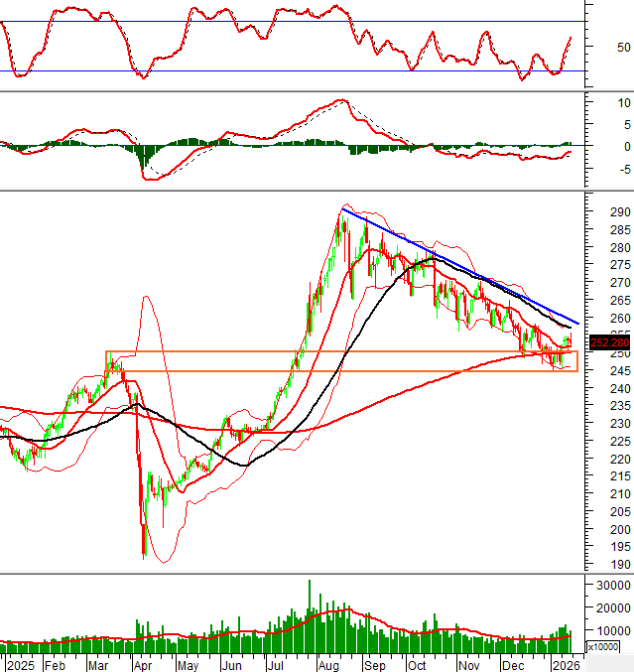Select the Jul label on the time axis
The width and height of the screenshot is (634, 672).
276,666
